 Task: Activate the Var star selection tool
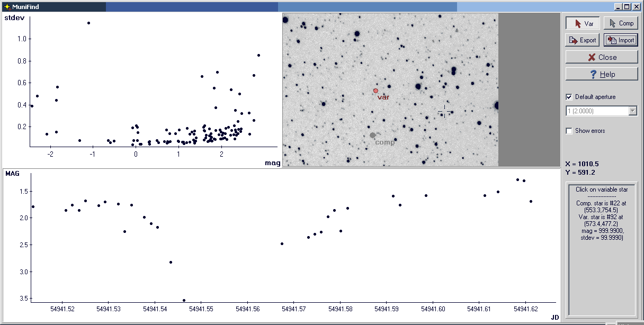[x=583, y=23]
